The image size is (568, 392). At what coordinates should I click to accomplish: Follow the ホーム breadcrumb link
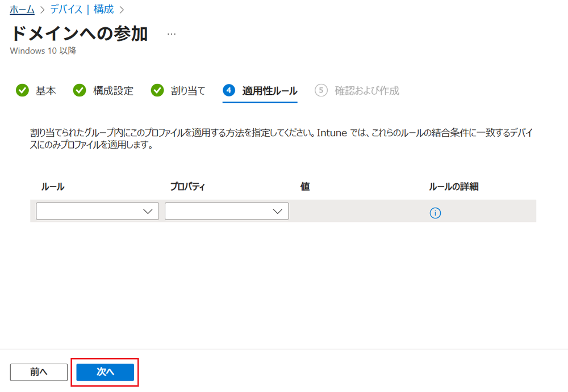click(x=22, y=10)
